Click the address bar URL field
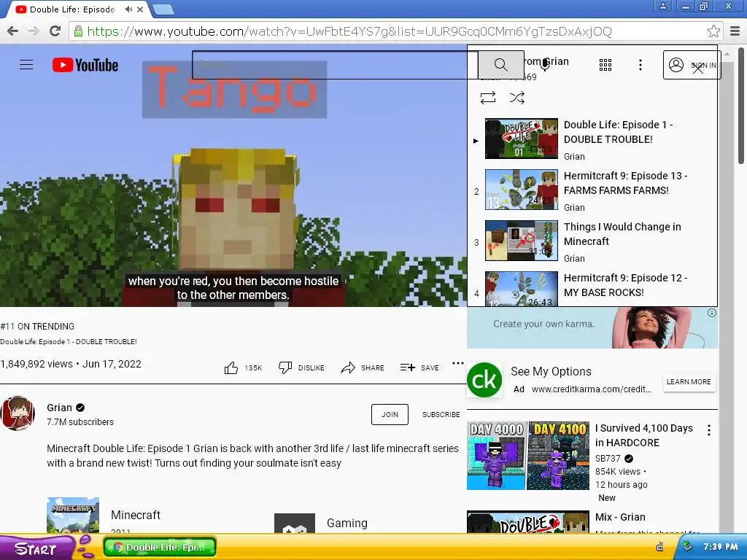The height and width of the screenshot is (560, 747). (390, 31)
